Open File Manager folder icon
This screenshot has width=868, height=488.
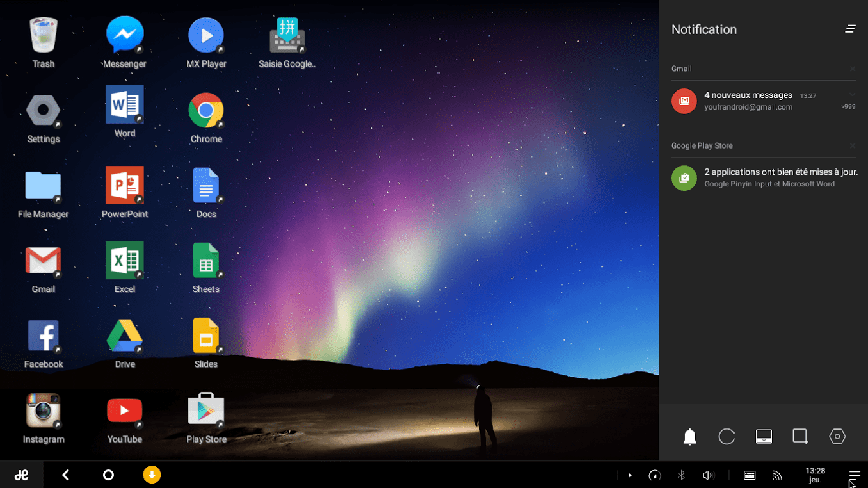[x=43, y=186]
